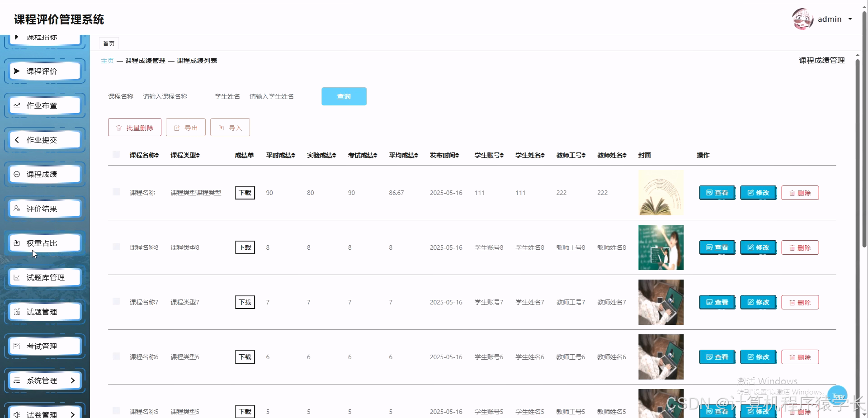The image size is (868, 418).
Task: Expand 试卷管理 submenu chevron
Action: pyautogui.click(x=73, y=414)
